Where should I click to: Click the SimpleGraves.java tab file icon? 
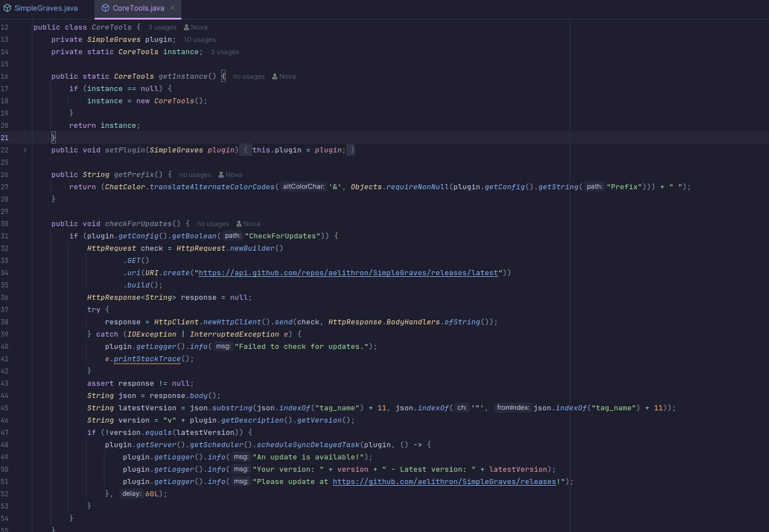pyautogui.click(x=7, y=8)
